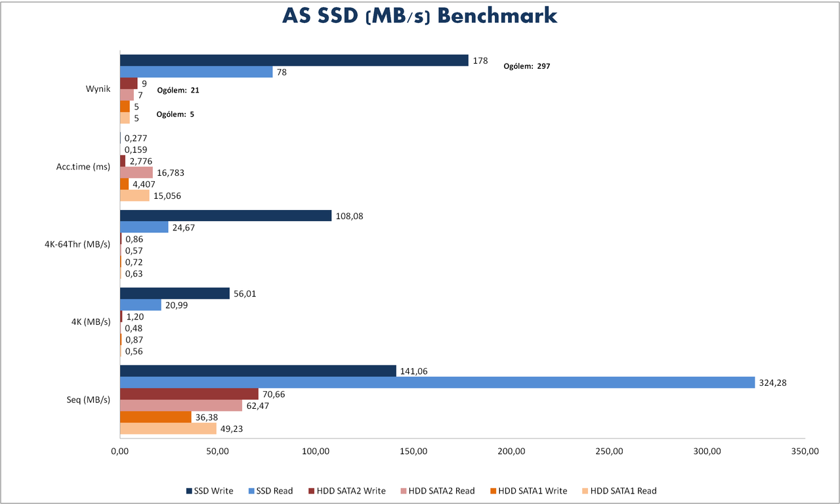Viewport: 840px width, 504px height.
Task: Click the data label 0,159
Action: tap(135, 150)
